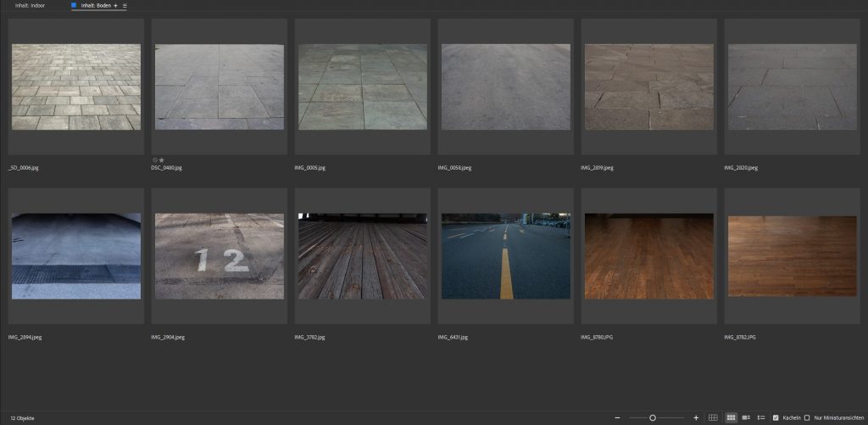This screenshot has height=425, width=868.
Task: Add a new content panel with plus icon
Action: tap(116, 6)
